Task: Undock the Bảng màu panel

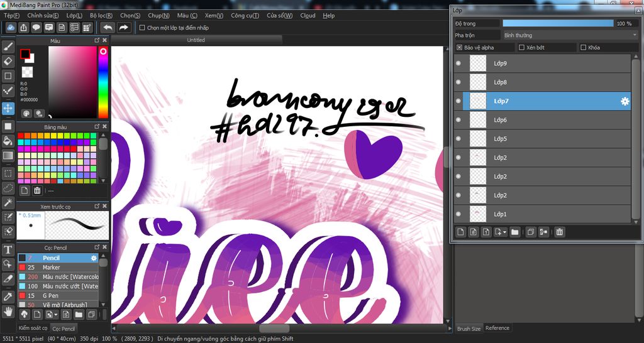Action: (x=97, y=126)
